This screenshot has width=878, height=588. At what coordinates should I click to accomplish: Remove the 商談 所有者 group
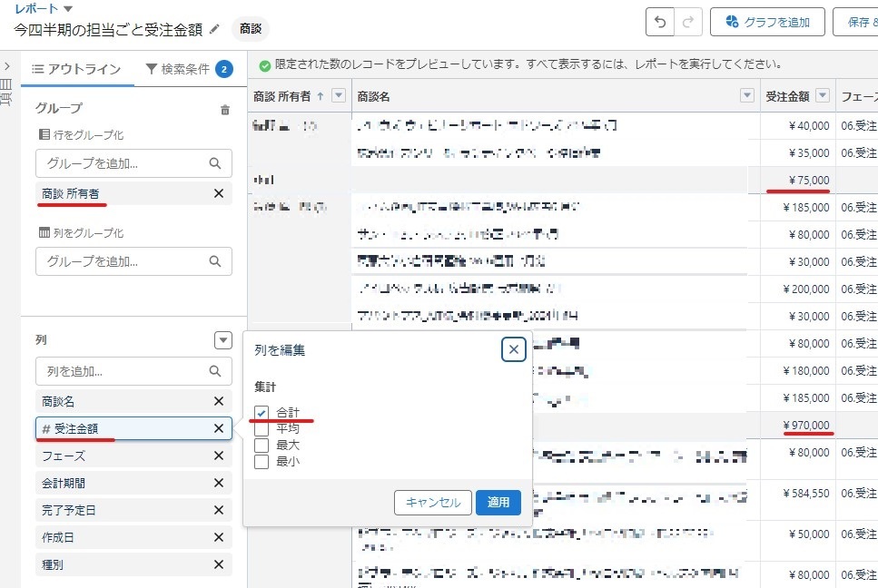coord(219,193)
